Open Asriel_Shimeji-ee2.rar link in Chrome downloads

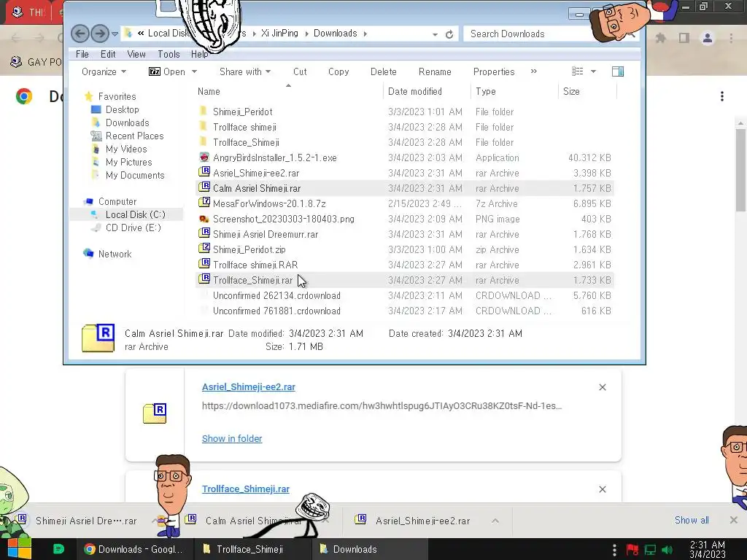coord(248,387)
